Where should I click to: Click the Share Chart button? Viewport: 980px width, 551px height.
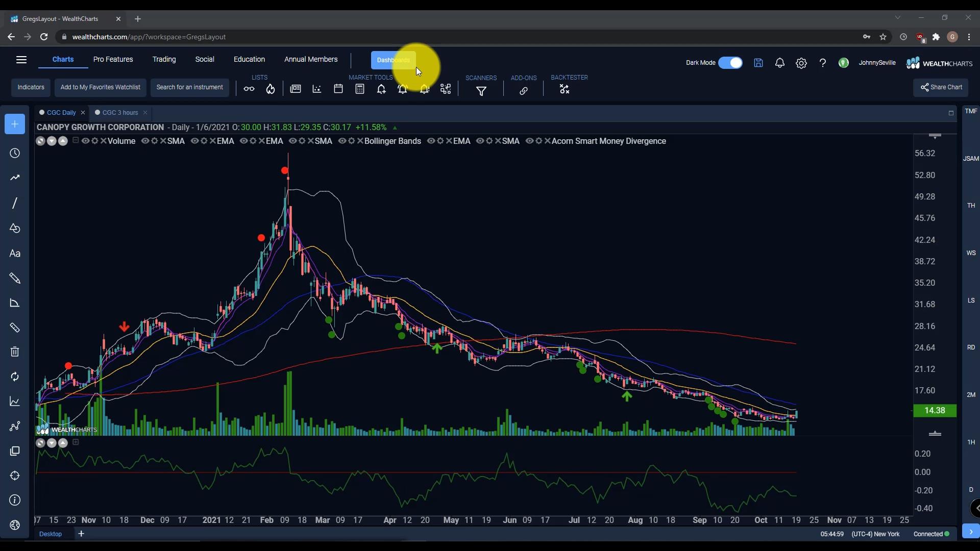pos(941,87)
